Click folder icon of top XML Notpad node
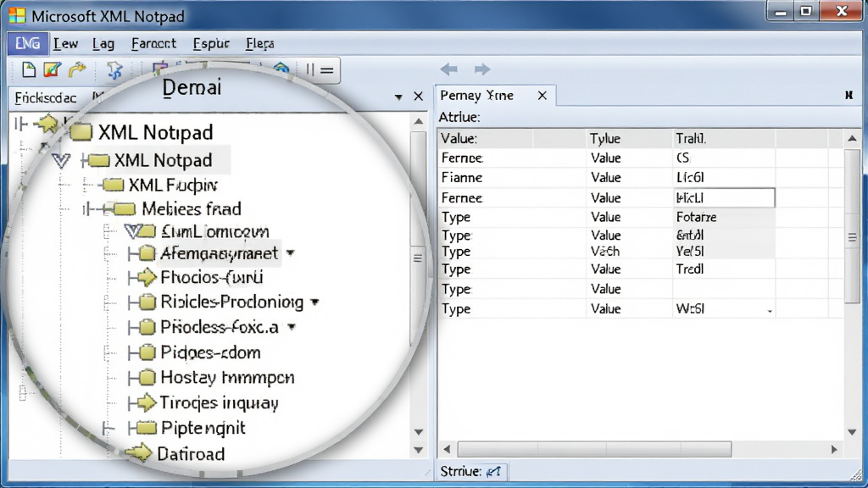The width and height of the screenshot is (868, 488). [81, 132]
